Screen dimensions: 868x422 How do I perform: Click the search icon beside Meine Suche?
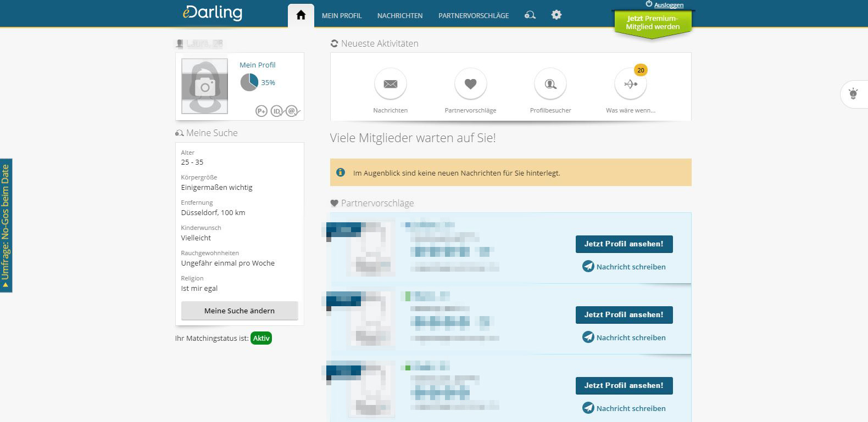179,133
